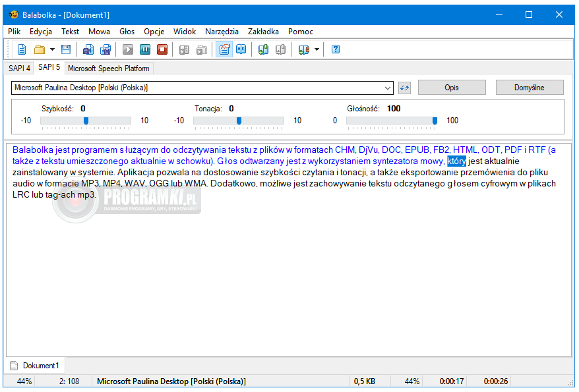Close the Balabolka window
The width and height of the screenshot is (579, 392).
click(x=559, y=14)
